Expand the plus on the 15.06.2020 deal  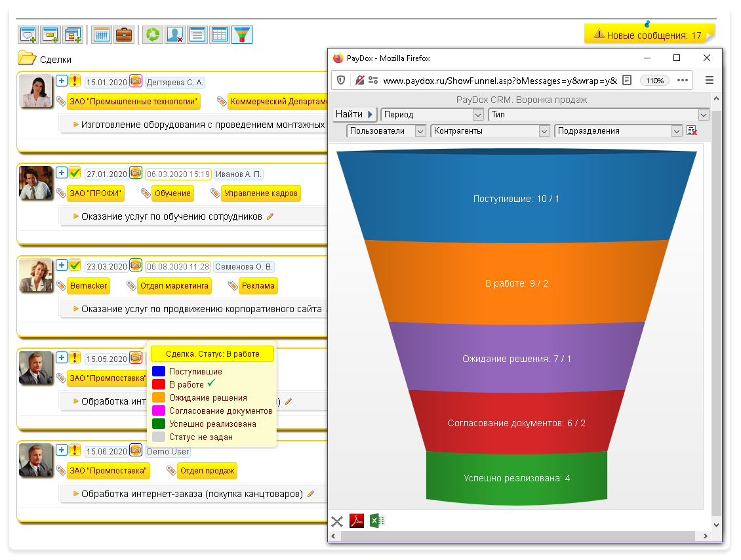pyautogui.click(x=62, y=450)
